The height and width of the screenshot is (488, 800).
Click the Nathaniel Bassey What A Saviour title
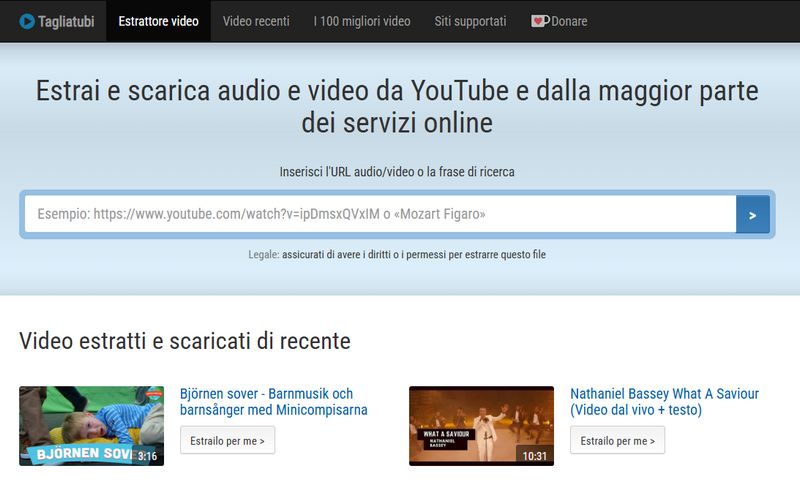click(x=664, y=401)
